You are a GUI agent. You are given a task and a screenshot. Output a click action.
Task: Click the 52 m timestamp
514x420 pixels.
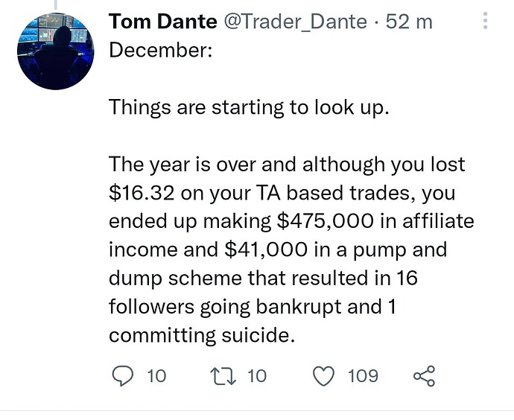pyautogui.click(x=409, y=22)
